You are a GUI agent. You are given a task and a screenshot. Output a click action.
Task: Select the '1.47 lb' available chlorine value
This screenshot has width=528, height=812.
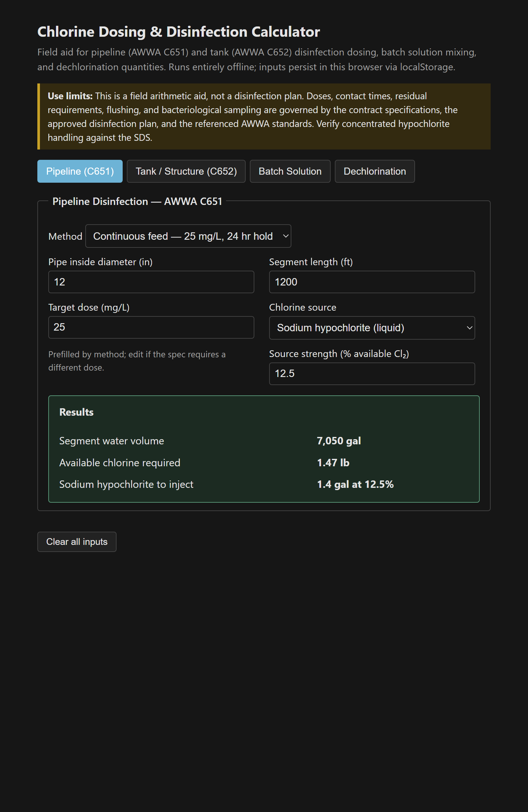coord(333,463)
